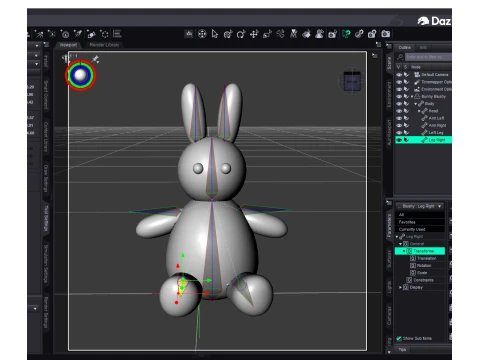Collapse the Body bone tree node
The height and width of the screenshot is (360, 480).
pyautogui.click(x=416, y=104)
